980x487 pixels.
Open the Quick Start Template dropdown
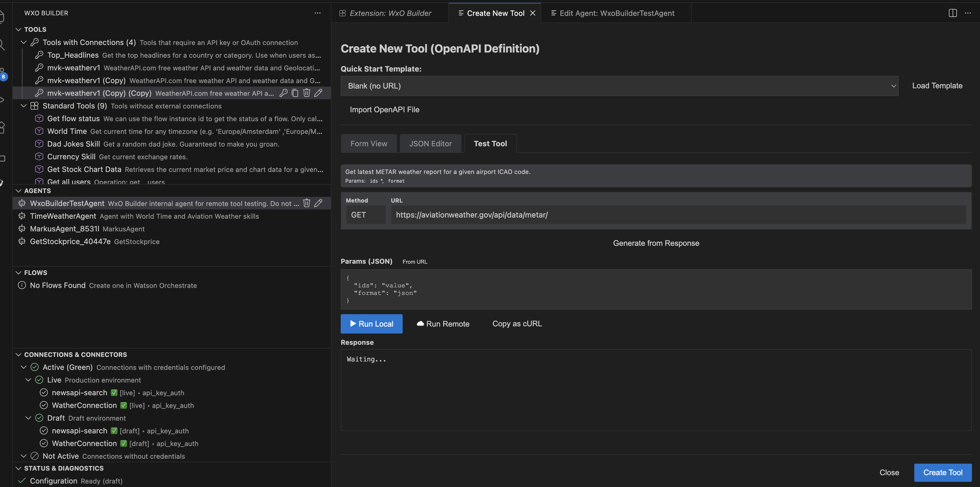(894, 86)
